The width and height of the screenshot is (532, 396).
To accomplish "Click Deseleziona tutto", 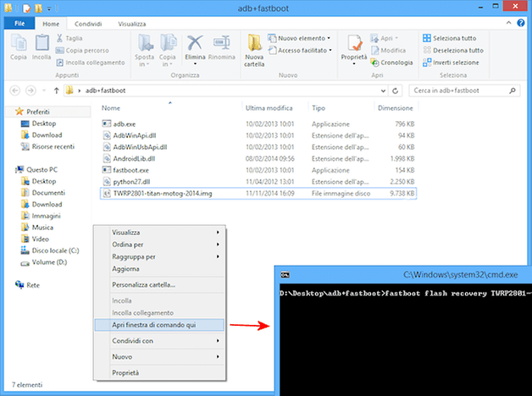I will [453, 51].
